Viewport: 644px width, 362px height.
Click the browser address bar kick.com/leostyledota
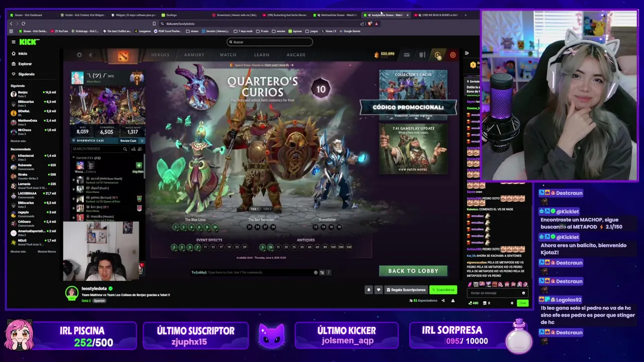pyautogui.click(x=180, y=24)
